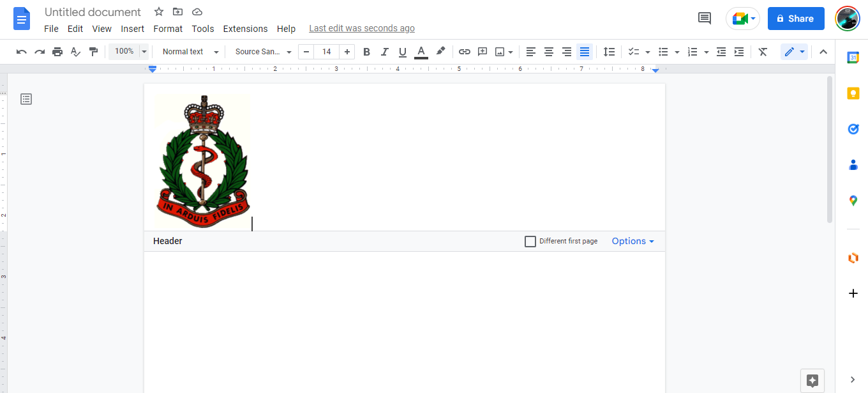Screen dimensions: 868x393
Task: Open the Google account avatar menu
Action: [848, 19]
